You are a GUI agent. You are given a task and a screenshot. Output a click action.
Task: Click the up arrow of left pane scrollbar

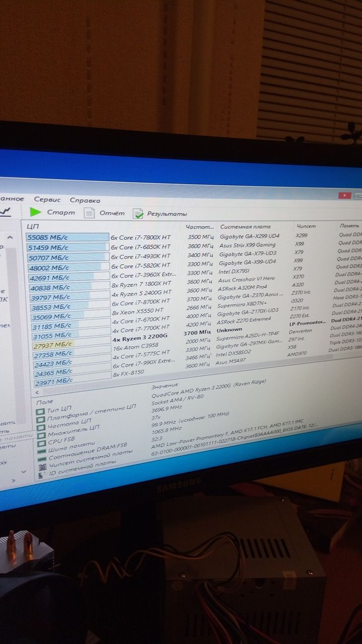point(10,237)
